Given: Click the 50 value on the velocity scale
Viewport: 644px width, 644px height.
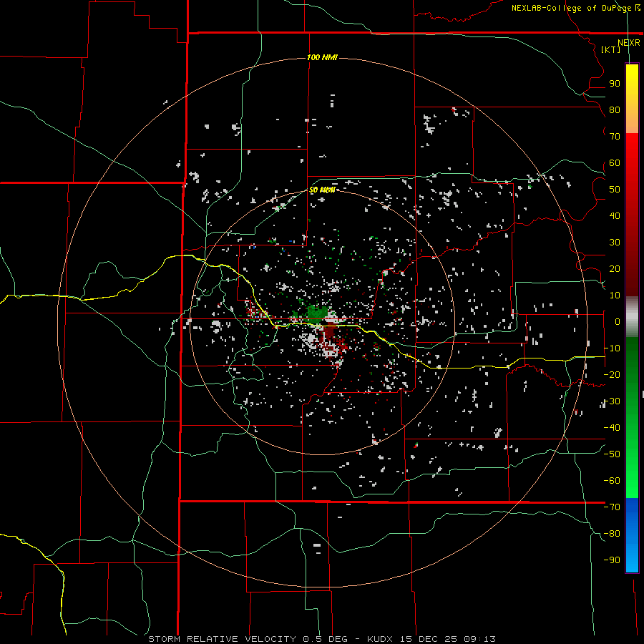Looking at the screenshot, I should click(615, 190).
